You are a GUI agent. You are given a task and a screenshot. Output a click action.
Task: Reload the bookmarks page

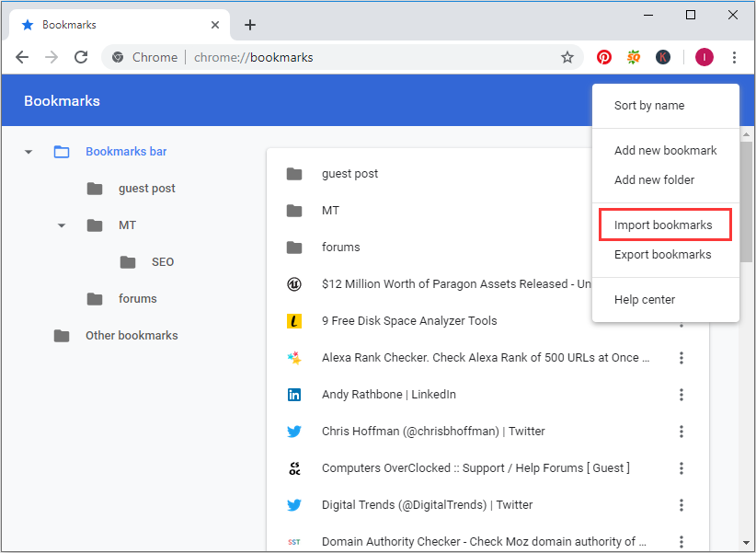(81, 57)
